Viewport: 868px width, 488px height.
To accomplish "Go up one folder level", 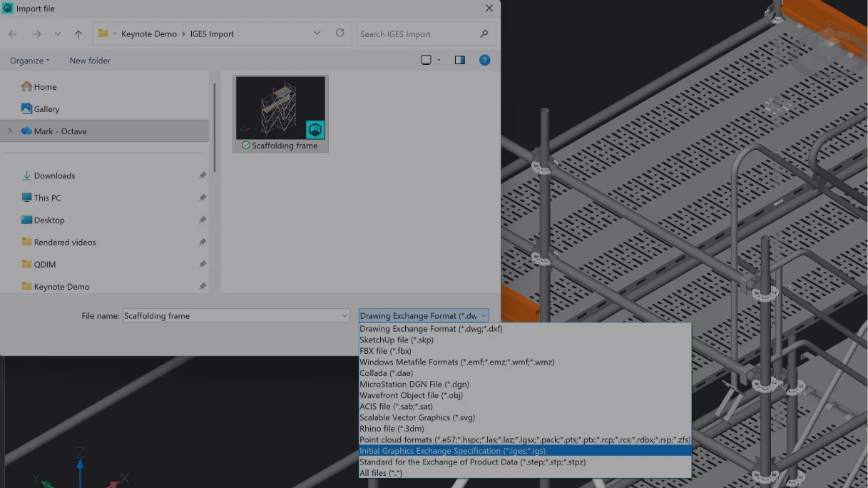I will point(78,34).
